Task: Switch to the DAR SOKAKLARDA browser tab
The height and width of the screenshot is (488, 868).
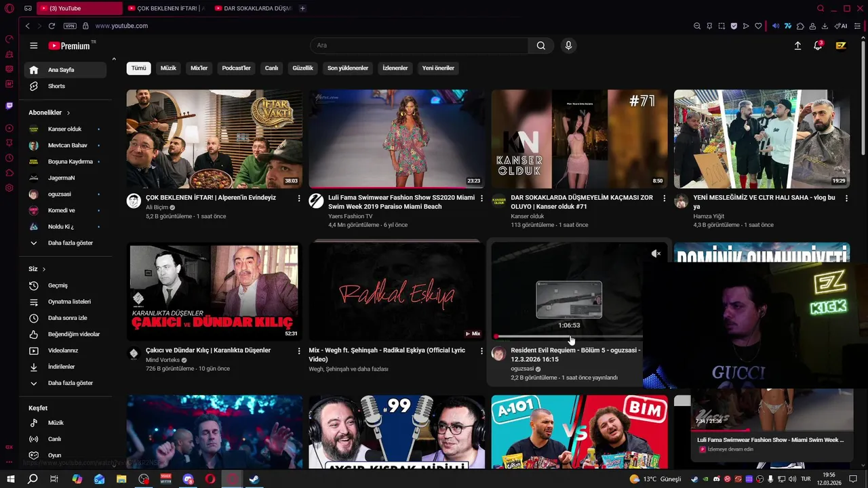Action: (253, 8)
